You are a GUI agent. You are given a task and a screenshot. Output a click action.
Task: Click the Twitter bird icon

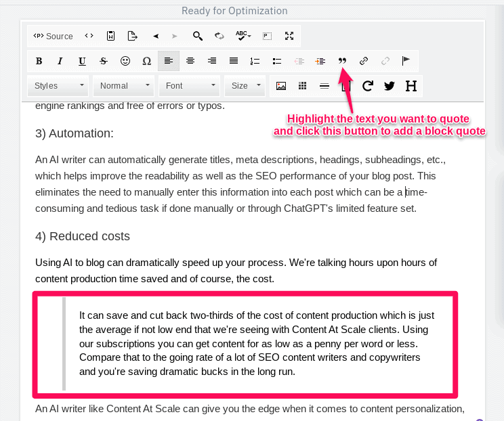pos(390,86)
